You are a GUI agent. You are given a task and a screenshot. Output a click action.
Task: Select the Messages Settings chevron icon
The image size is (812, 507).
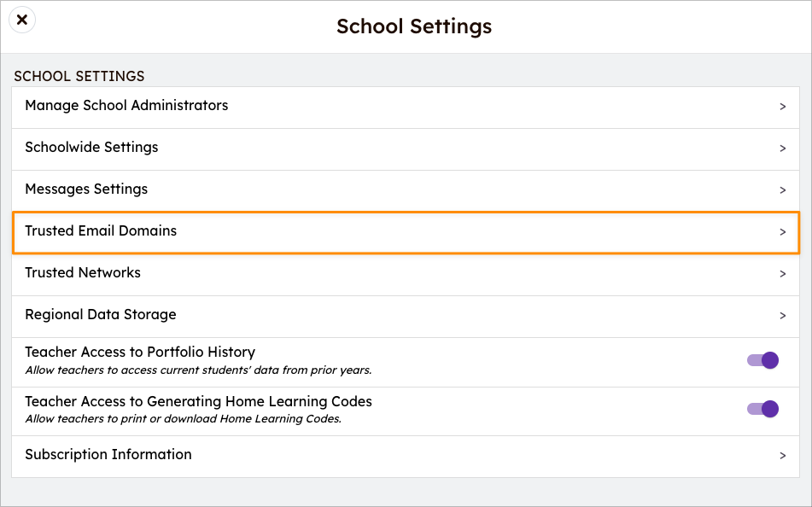coord(782,190)
